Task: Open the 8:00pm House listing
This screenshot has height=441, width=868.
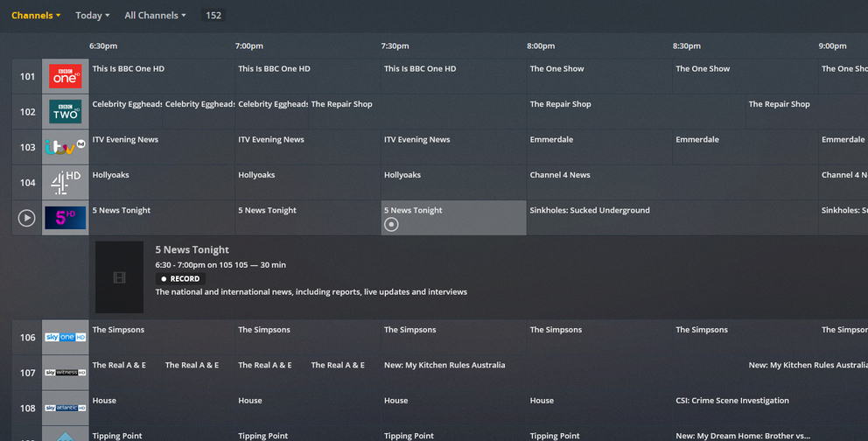Action: [x=599, y=409]
